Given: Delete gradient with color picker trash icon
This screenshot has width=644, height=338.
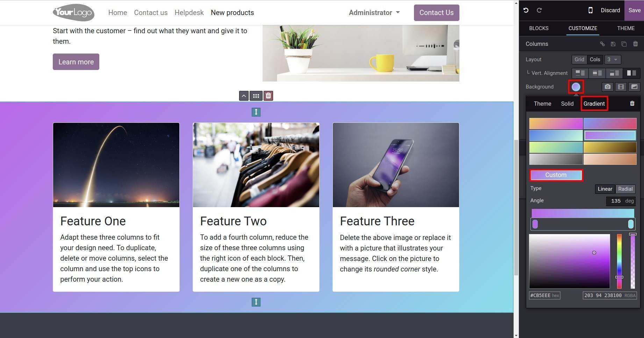Looking at the screenshot, I should (x=632, y=104).
